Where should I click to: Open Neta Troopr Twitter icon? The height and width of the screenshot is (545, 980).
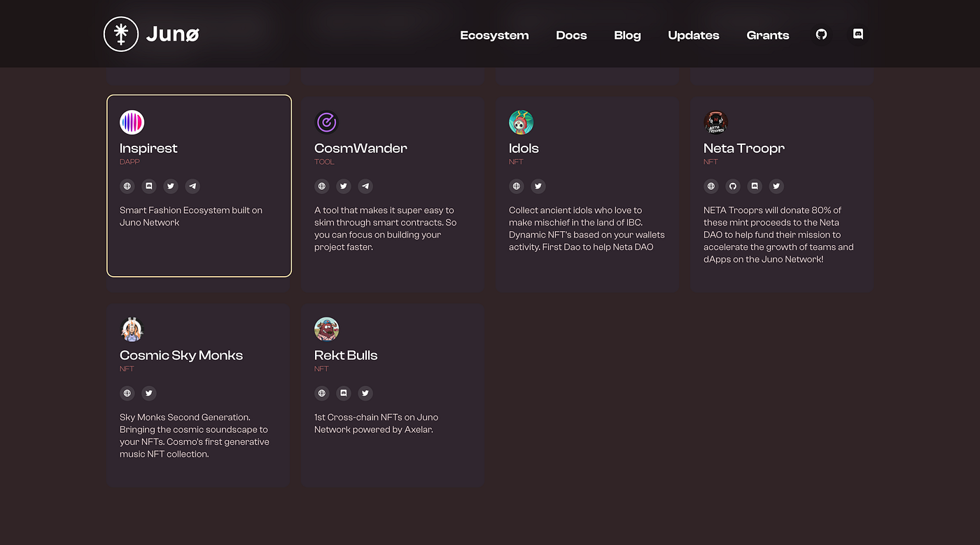point(776,186)
